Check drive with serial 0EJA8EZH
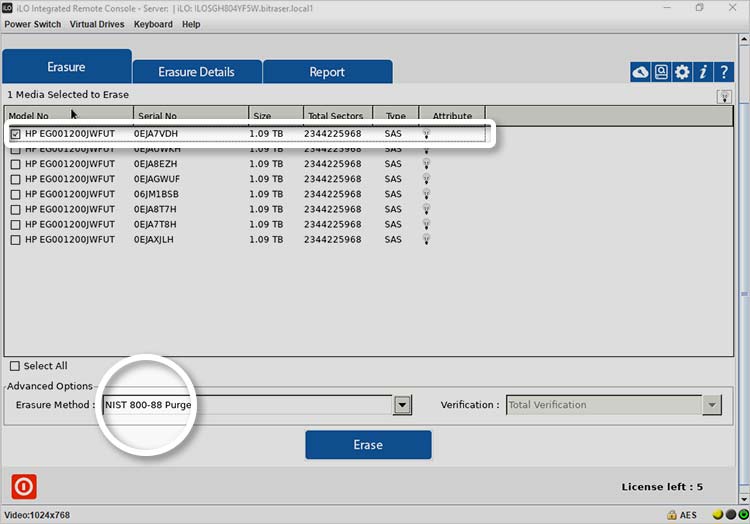This screenshot has height=524, width=750. click(x=15, y=164)
